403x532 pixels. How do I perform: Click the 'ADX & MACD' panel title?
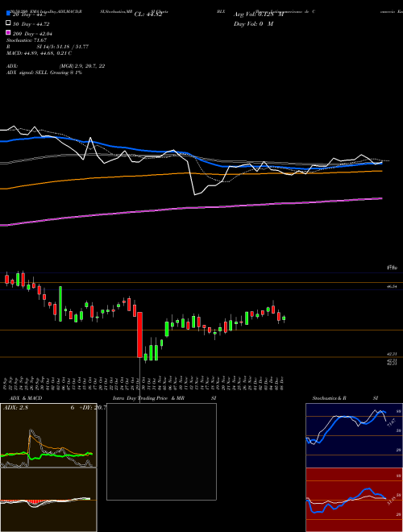coord(26,398)
